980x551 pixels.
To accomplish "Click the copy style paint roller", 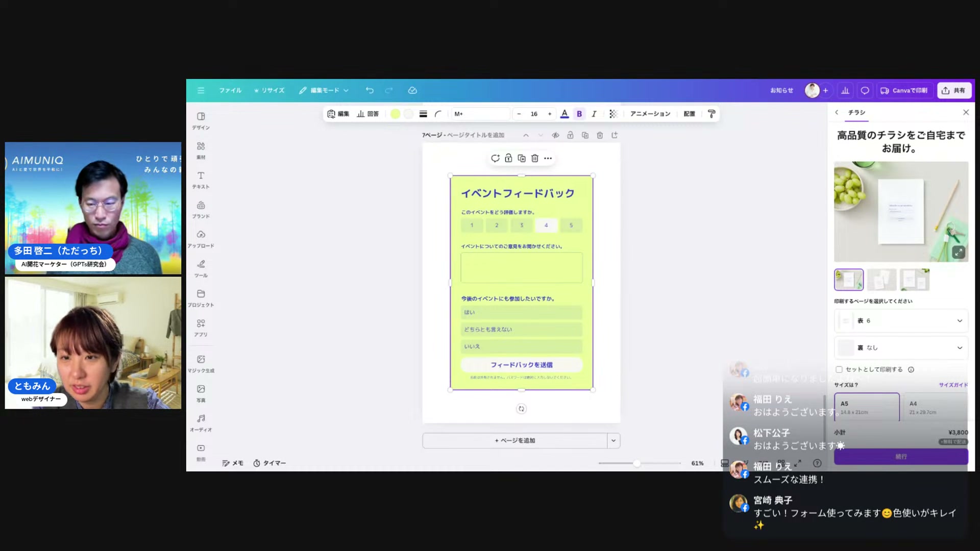I will 712,114.
